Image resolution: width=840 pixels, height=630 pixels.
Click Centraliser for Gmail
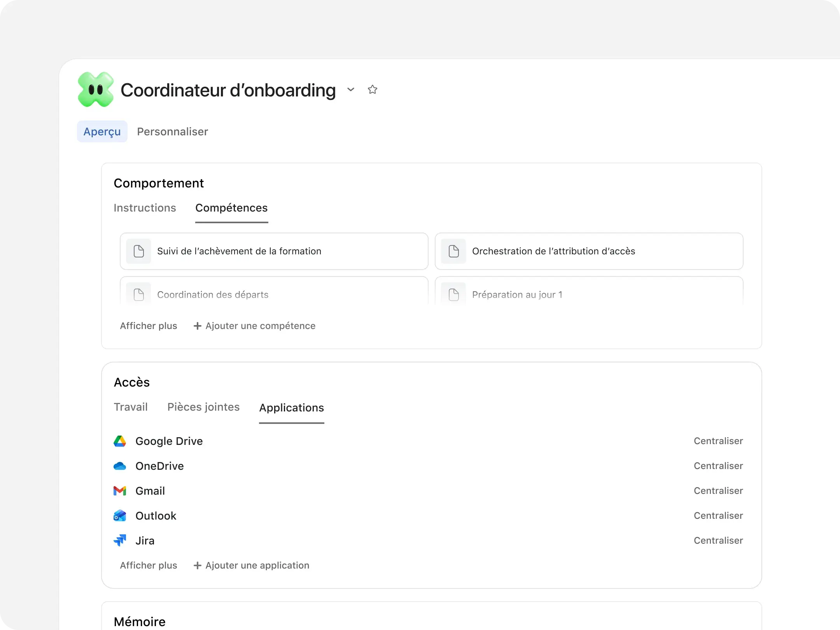pos(718,491)
